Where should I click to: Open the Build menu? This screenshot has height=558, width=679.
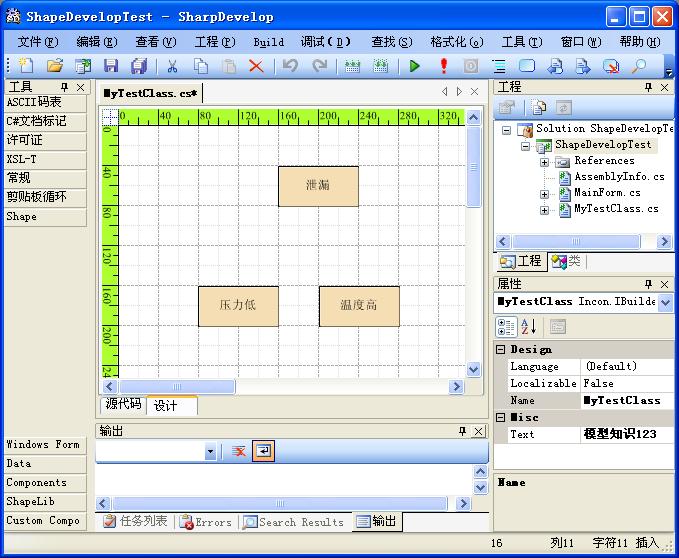tap(268, 42)
